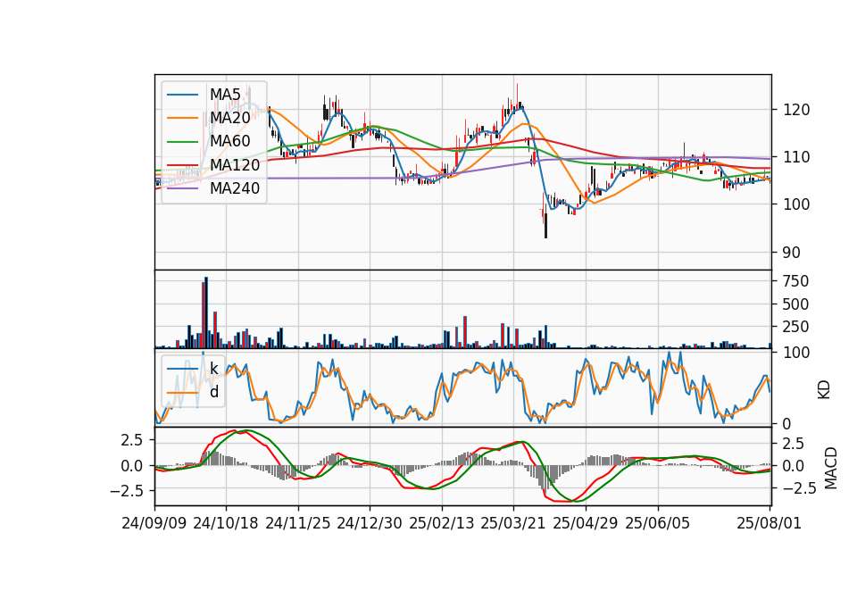The height and width of the screenshot is (616, 857).
Task: Click the MA5 legend label
Action: coord(225,95)
